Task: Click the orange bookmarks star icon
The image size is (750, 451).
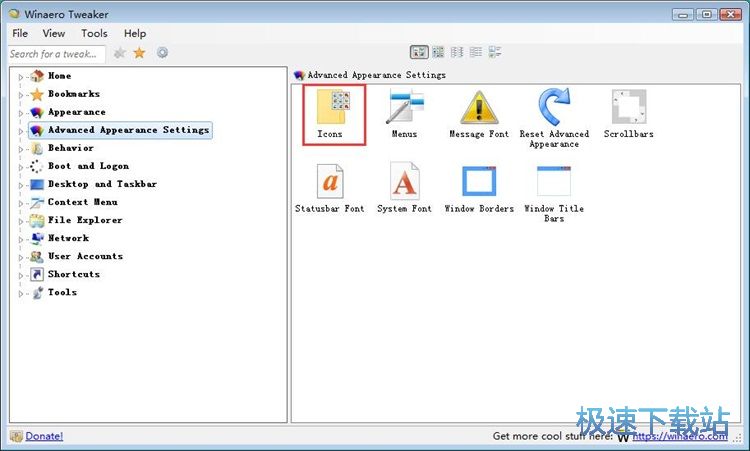Action: pyautogui.click(x=139, y=53)
